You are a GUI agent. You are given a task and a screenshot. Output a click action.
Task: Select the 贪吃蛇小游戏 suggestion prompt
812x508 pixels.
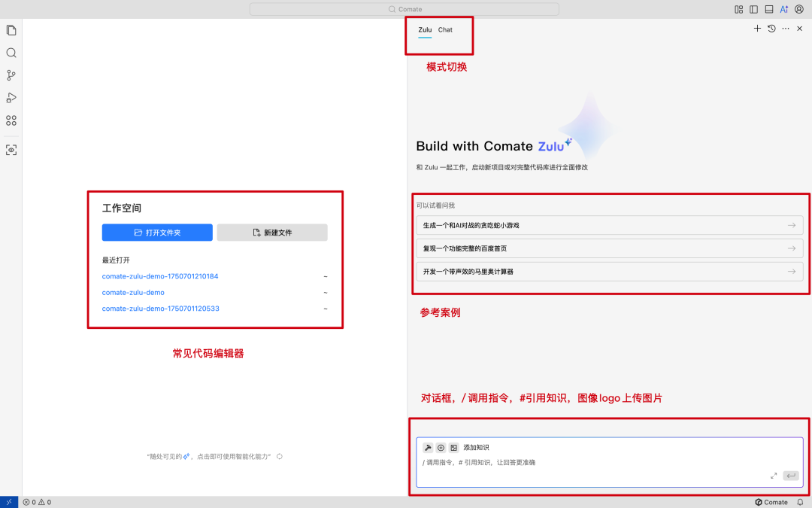coord(610,226)
